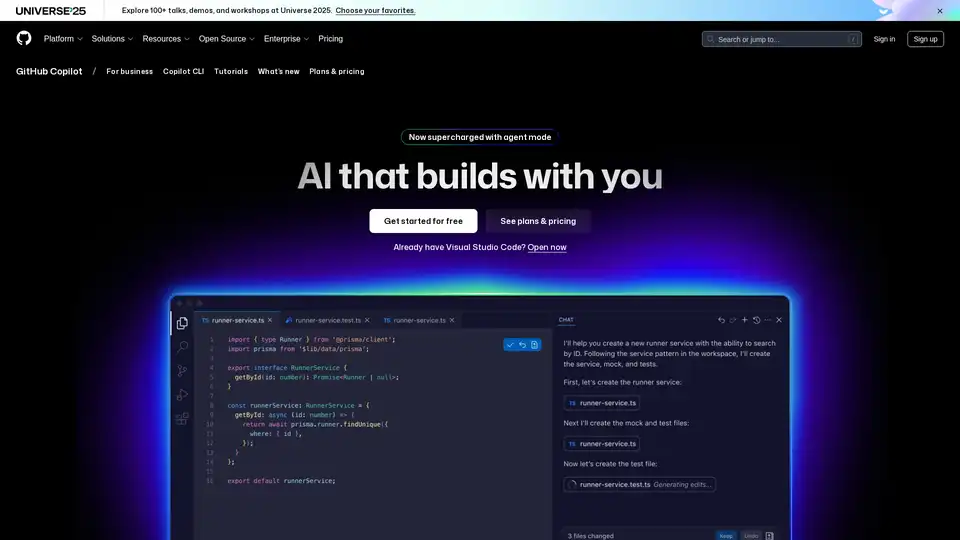Open chat history clock icon

(756, 320)
